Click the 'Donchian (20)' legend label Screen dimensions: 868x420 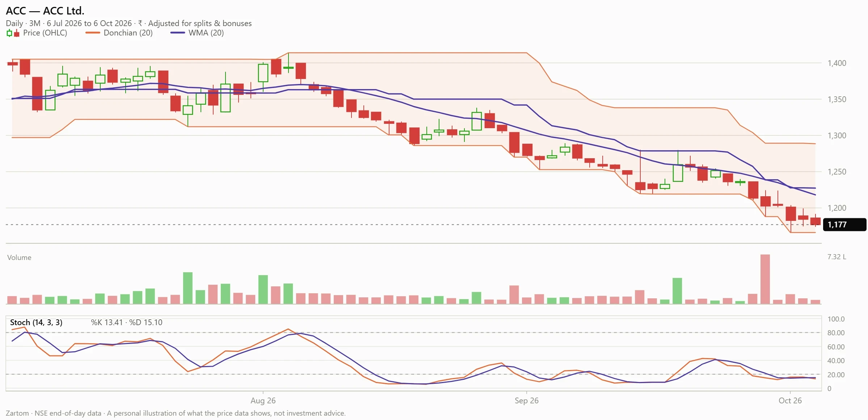[x=128, y=33]
